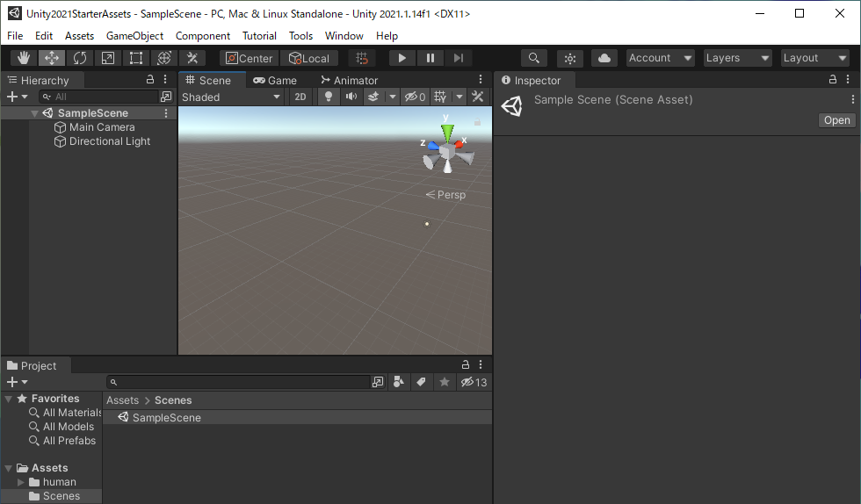The width and height of the screenshot is (861, 504).
Task: Click the Open button in Inspector
Action: tap(836, 120)
